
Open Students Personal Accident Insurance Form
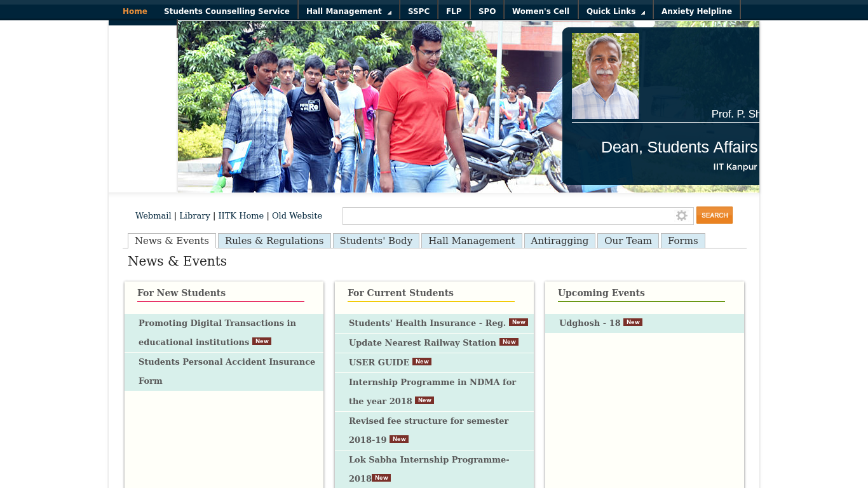(x=226, y=371)
